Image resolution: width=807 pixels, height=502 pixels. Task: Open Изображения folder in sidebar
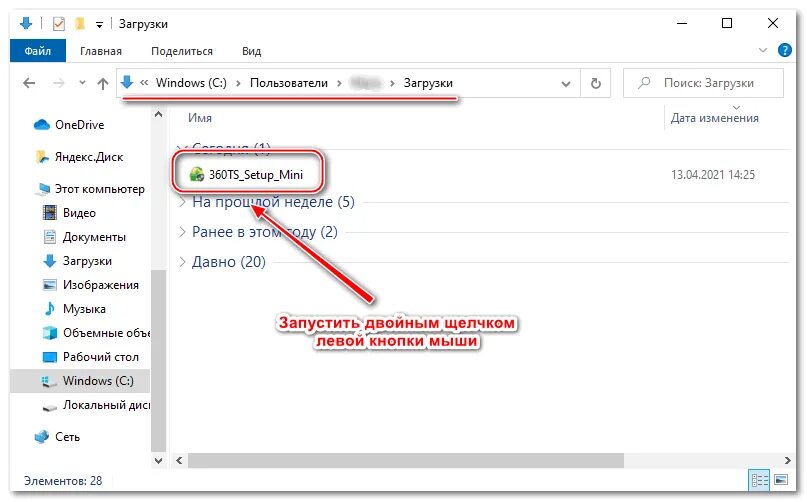point(100,285)
